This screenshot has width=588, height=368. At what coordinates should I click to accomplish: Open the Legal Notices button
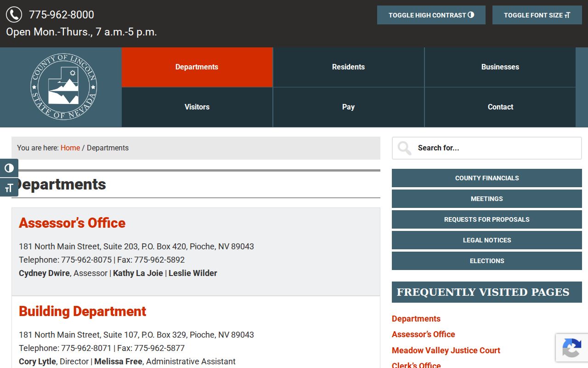487,240
